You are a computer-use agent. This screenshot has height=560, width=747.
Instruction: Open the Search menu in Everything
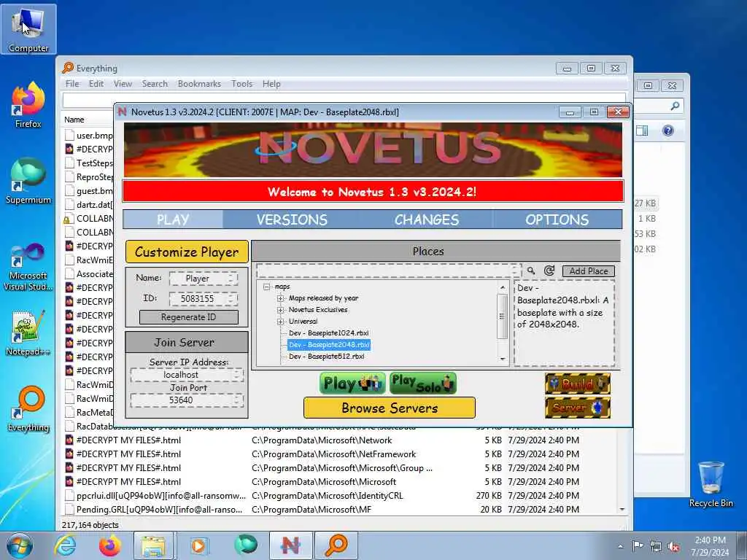(155, 84)
